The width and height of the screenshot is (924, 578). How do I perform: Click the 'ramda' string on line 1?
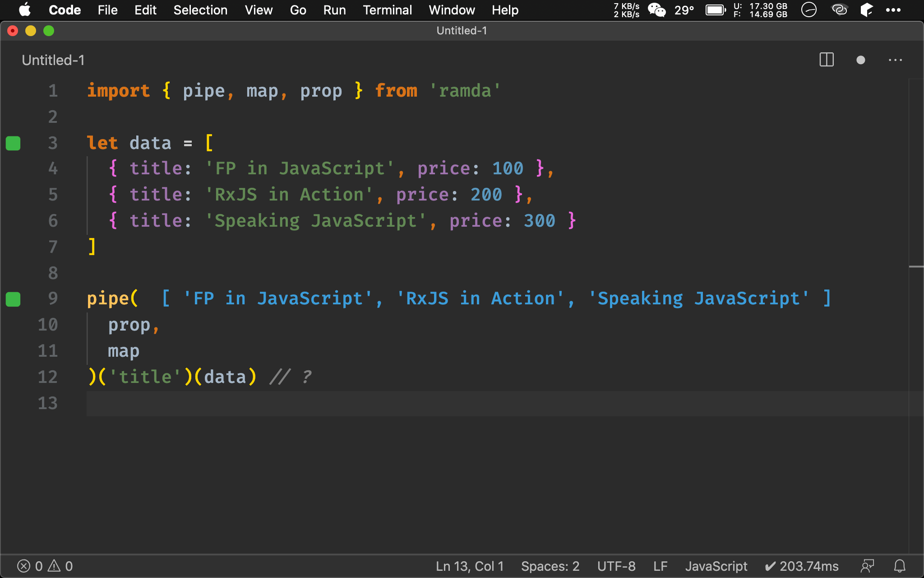click(465, 91)
